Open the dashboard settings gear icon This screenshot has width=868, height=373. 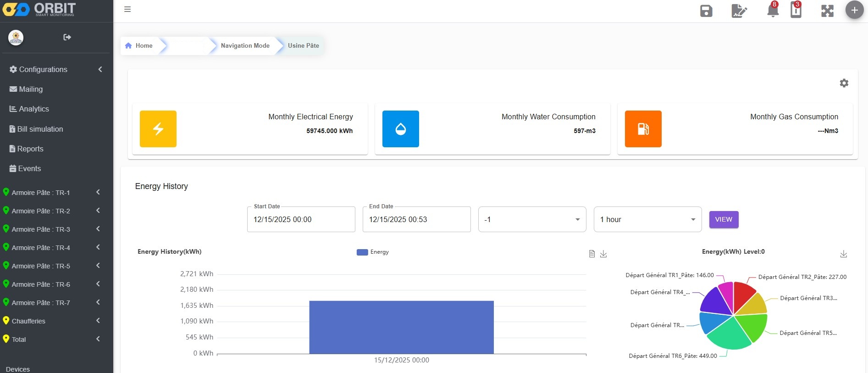[x=844, y=83]
